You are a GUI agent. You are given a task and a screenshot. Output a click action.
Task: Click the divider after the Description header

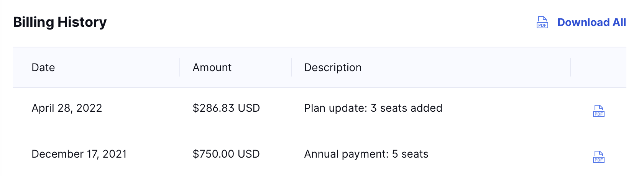[x=570, y=67]
